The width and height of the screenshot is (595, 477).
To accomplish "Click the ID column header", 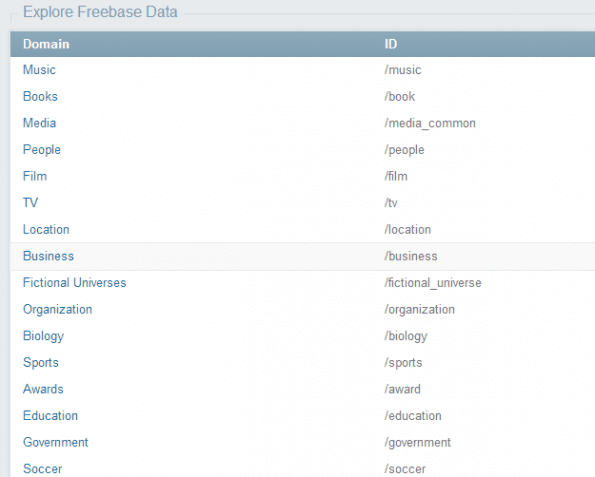I will 390,44.
